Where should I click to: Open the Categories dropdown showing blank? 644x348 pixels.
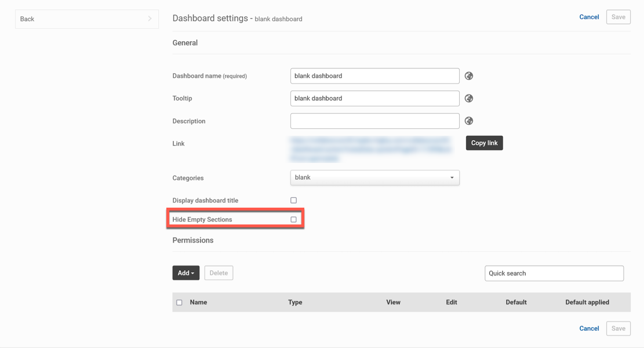[374, 177]
